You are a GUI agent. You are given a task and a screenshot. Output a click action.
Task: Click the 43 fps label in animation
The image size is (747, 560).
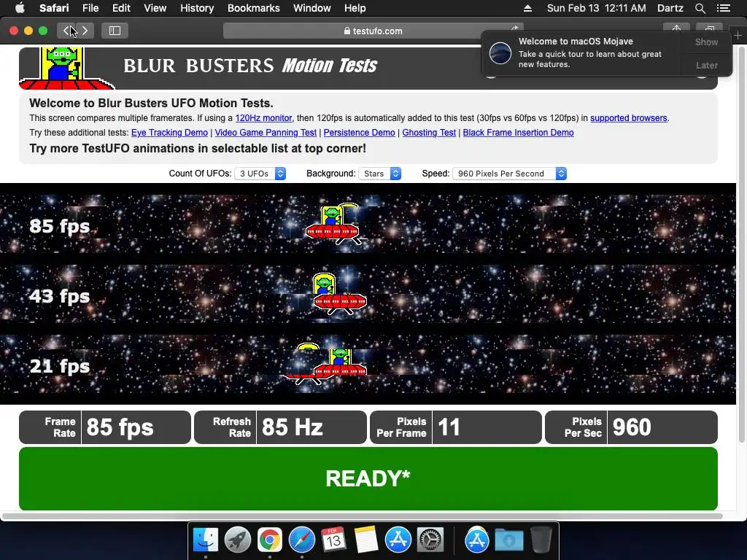coord(60,296)
